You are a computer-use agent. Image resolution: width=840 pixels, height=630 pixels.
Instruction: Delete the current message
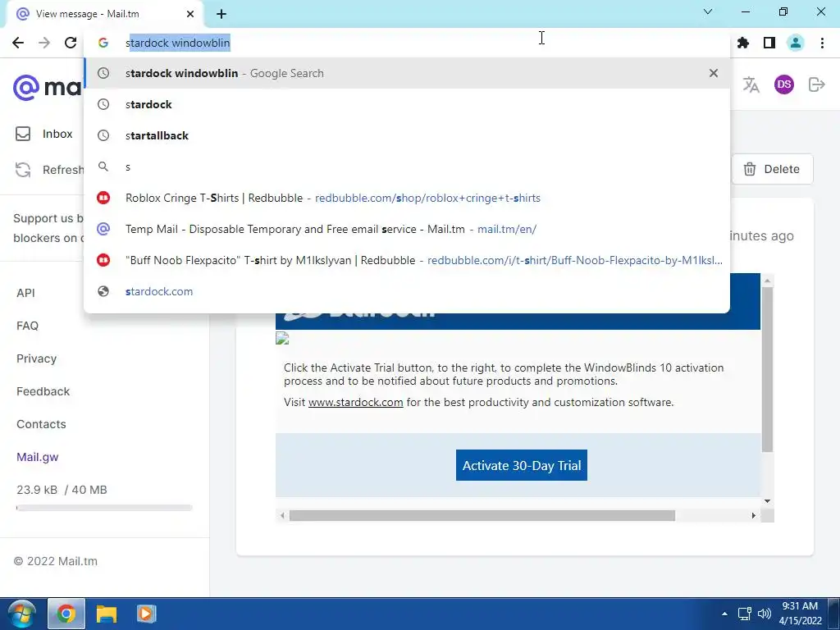pyautogui.click(x=772, y=169)
